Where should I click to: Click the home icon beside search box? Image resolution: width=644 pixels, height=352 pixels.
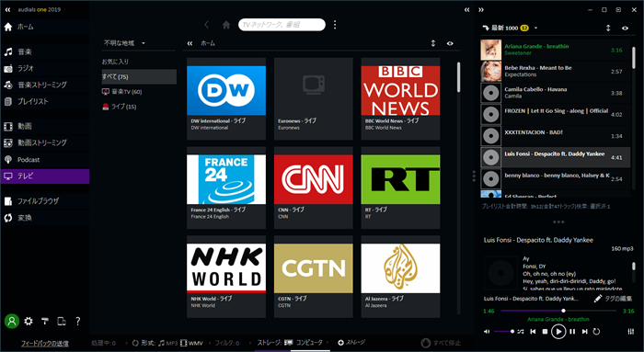pos(226,25)
